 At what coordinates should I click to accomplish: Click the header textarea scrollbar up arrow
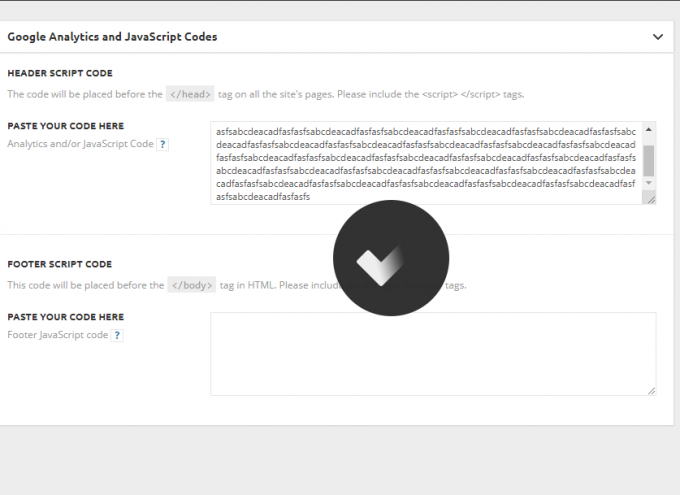(x=649, y=129)
